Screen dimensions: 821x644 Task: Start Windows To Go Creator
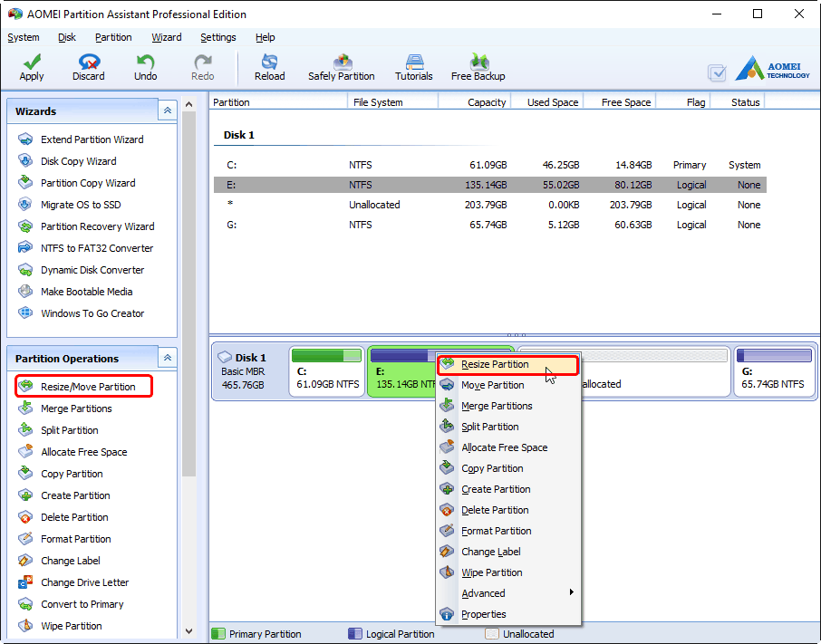(81, 313)
